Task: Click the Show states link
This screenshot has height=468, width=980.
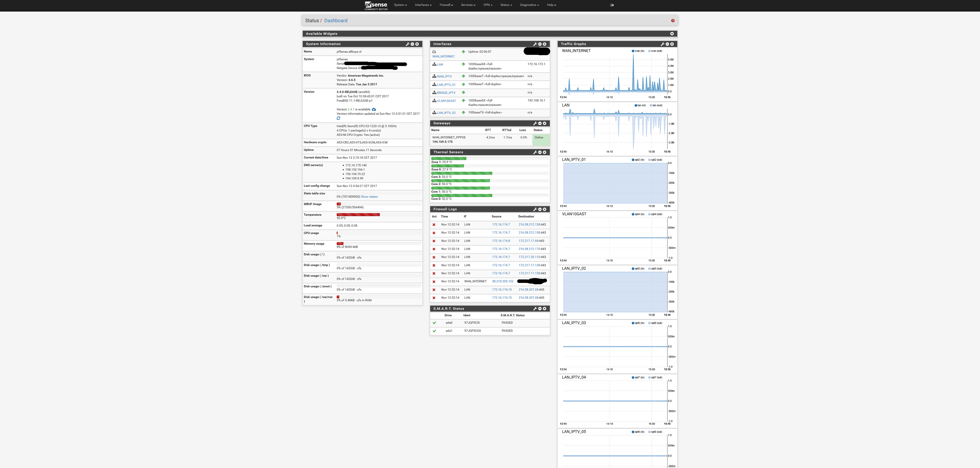Action: pos(369,197)
